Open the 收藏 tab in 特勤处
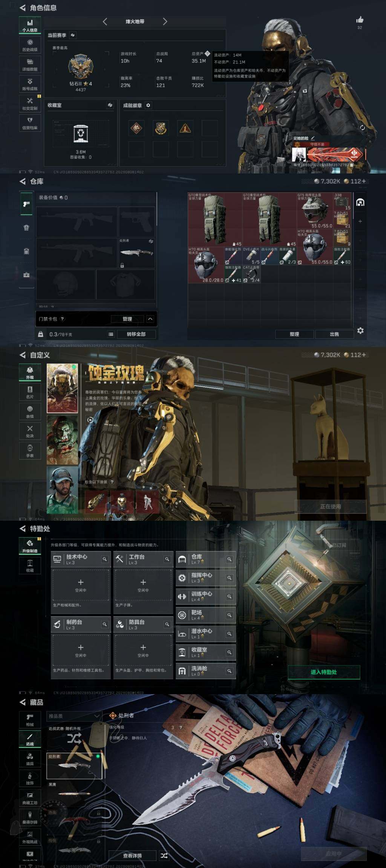This screenshot has height=868, width=386. point(29,566)
